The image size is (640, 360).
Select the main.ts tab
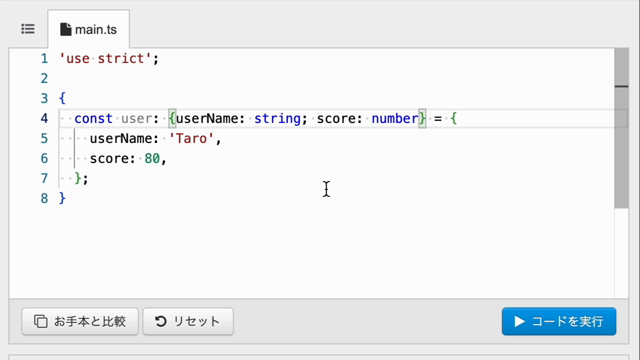pyautogui.click(x=89, y=29)
